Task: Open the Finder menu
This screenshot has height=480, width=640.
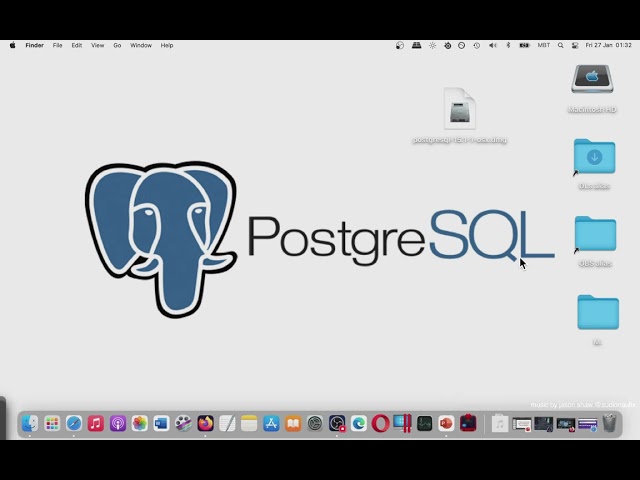Action: coord(35,45)
